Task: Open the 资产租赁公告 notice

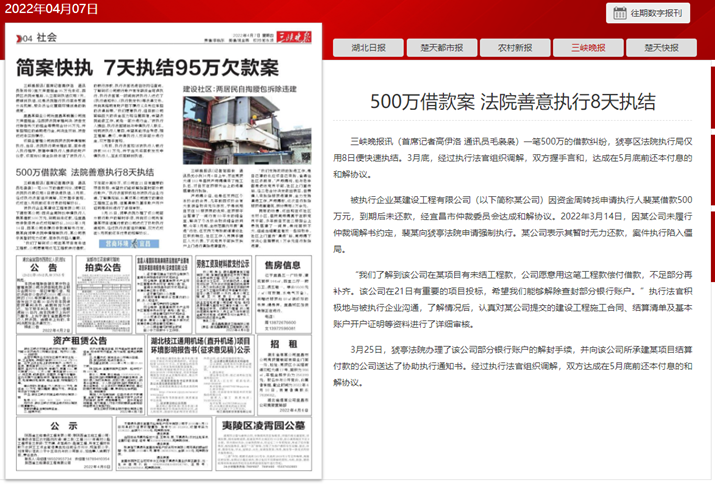Action: 80,375
